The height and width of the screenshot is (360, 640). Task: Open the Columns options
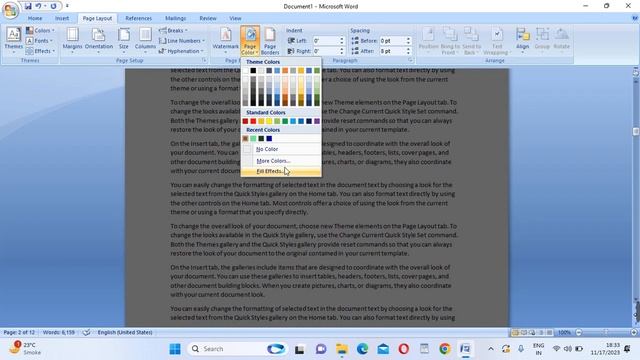pyautogui.click(x=145, y=41)
